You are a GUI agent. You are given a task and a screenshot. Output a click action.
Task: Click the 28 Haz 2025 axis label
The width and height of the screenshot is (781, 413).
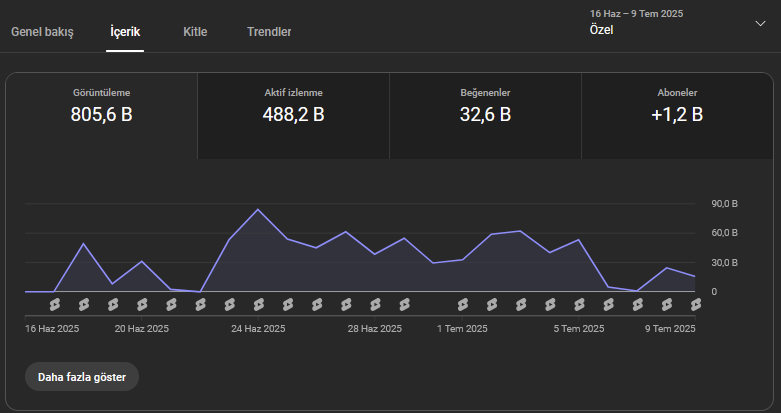click(375, 329)
